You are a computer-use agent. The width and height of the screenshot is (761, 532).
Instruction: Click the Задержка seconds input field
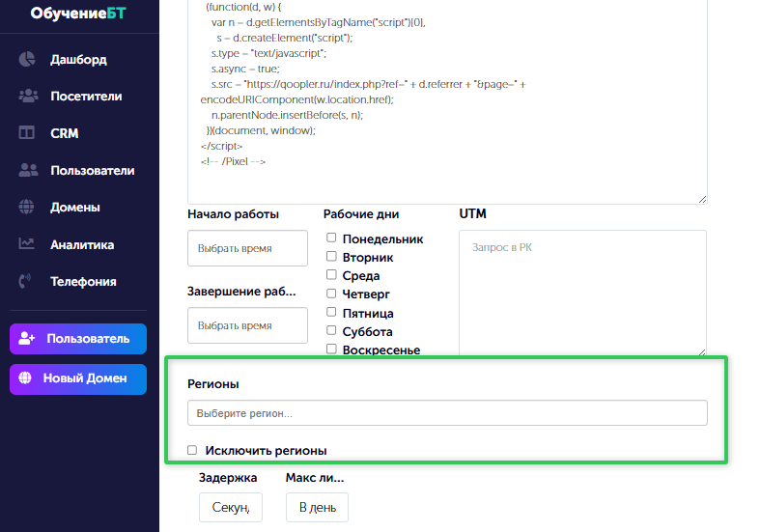(x=231, y=507)
